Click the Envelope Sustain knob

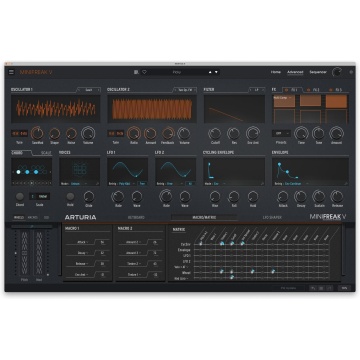[318, 197]
